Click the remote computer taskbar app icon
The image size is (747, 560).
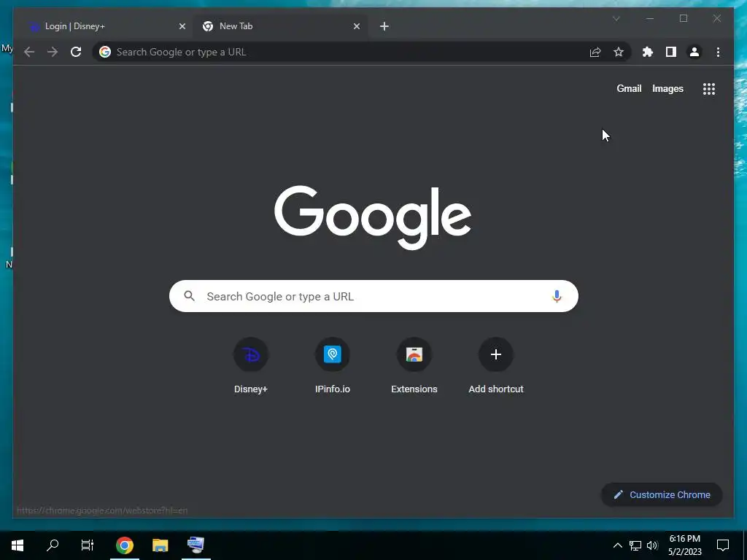(196, 545)
